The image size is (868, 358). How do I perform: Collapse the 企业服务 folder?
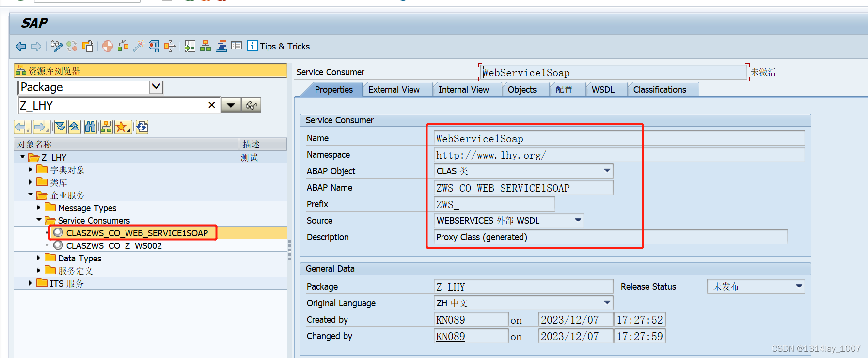(31, 195)
